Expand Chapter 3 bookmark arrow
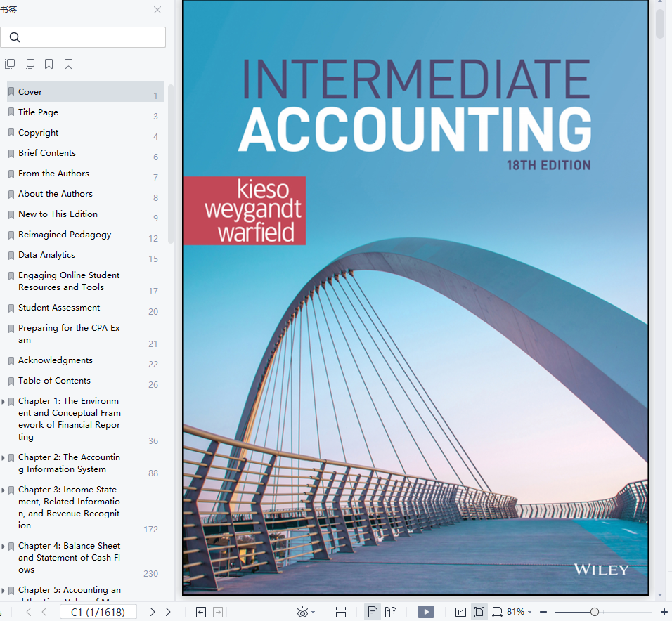Screen dimensions: 672x621 tap(3, 490)
